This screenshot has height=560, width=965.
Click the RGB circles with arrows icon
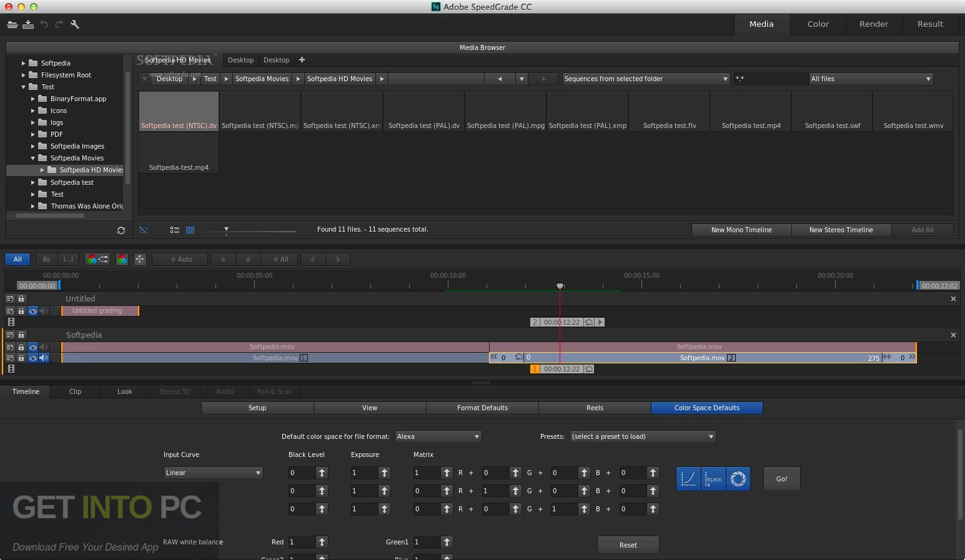[97, 259]
